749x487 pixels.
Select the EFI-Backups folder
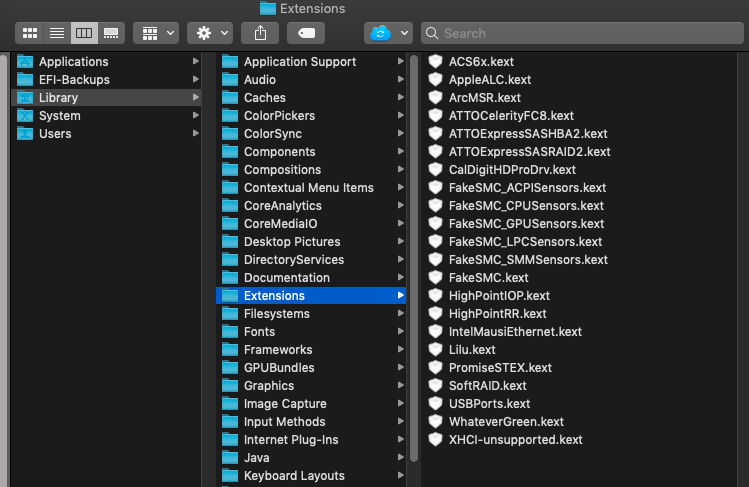106,80
